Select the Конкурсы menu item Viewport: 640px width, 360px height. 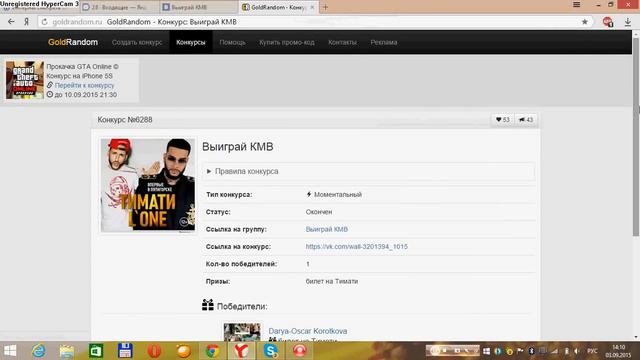coord(191,42)
